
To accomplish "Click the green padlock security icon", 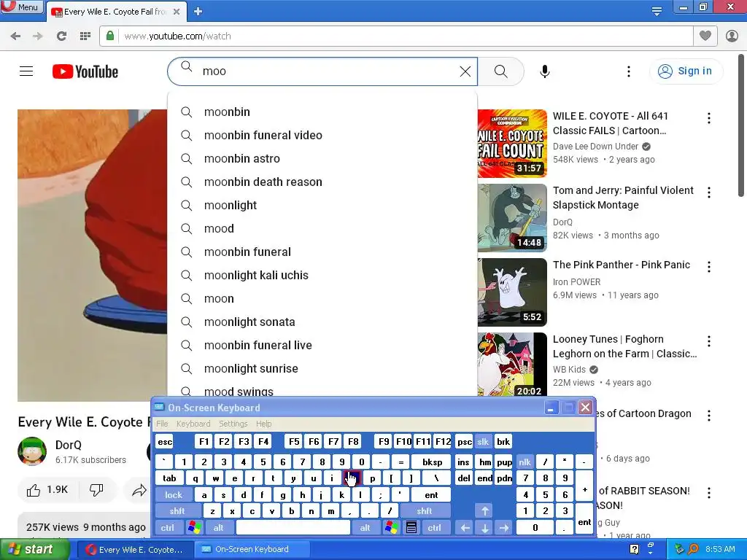I will point(110,36).
